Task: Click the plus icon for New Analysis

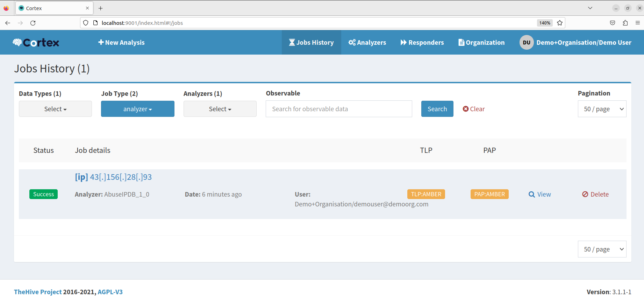Action: pyautogui.click(x=101, y=42)
